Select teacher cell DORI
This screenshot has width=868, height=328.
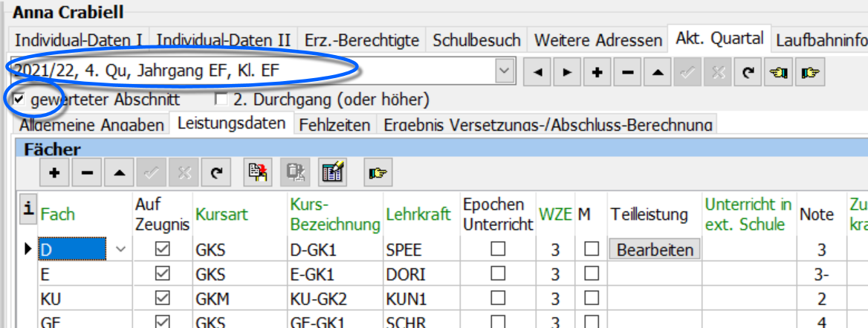click(x=421, y=274)
